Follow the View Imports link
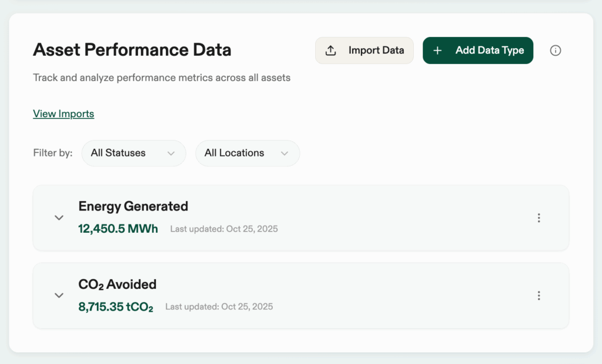The width and height of the screenshot is (602, 364). pos(63,114)
